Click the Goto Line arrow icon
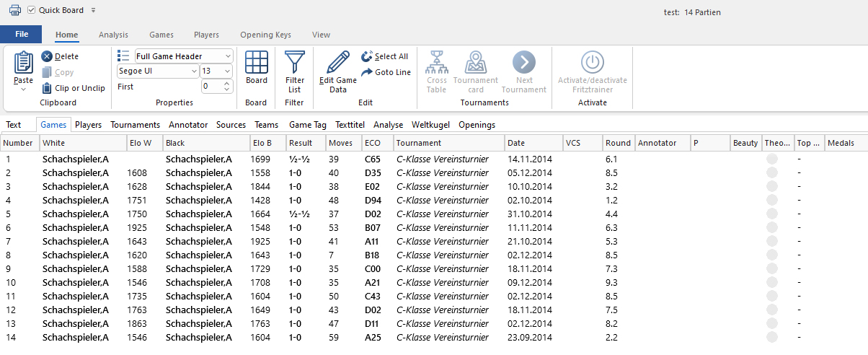The width and height of the screenshot is (868, 355). pos(366,72)
